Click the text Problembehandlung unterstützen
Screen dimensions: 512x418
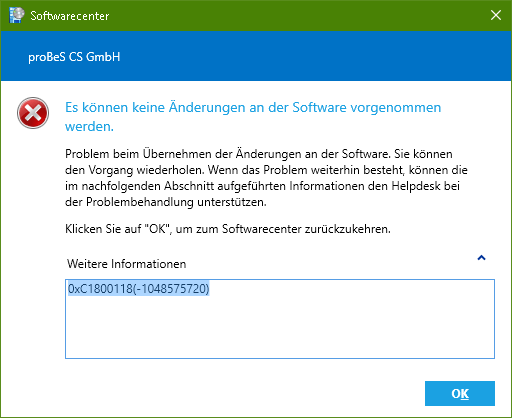pyautogui.click(x=176, y=202)
